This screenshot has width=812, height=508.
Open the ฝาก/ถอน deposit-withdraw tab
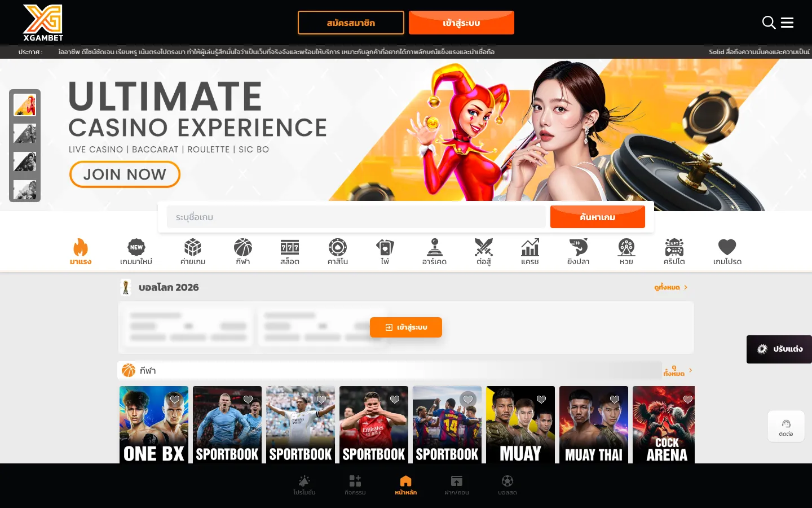tap(457, 485)
